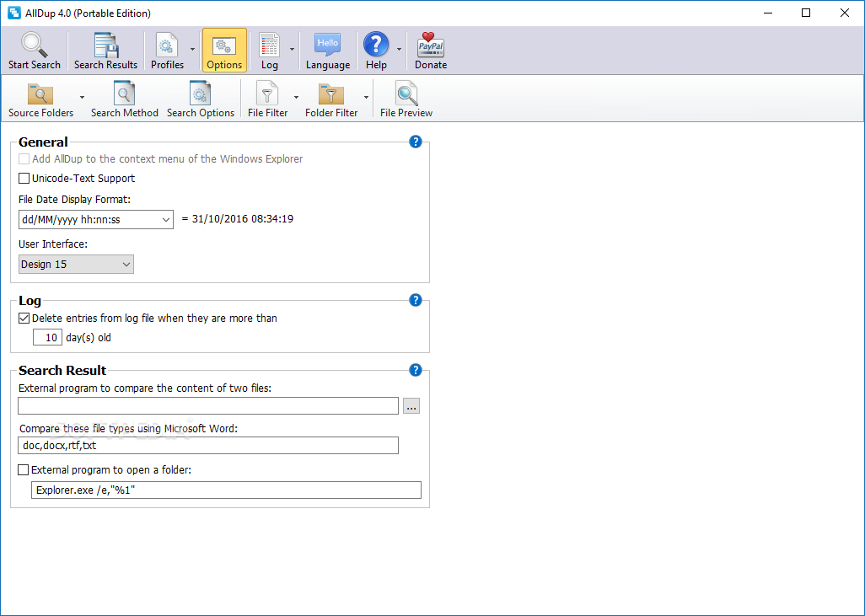This screenshot has width=865, height=616.
Task: Expand the Log dropdown arrow
Action: [292, 50]
